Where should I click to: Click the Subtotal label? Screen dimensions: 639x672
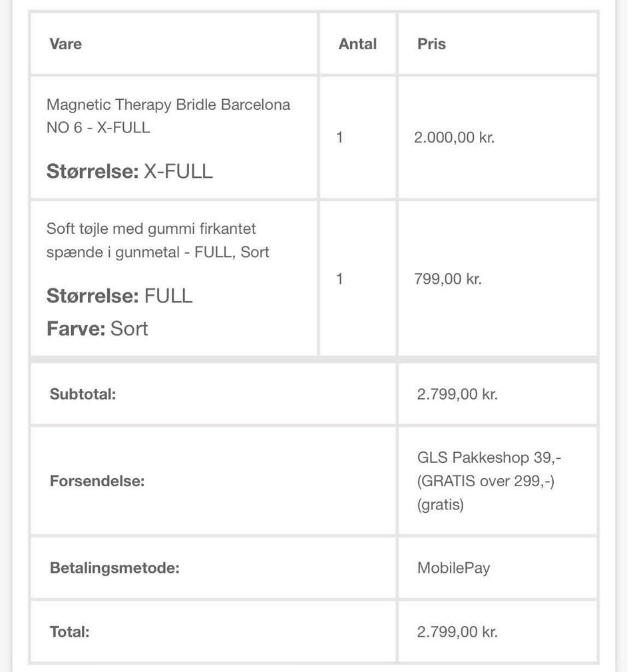point(83,394)
